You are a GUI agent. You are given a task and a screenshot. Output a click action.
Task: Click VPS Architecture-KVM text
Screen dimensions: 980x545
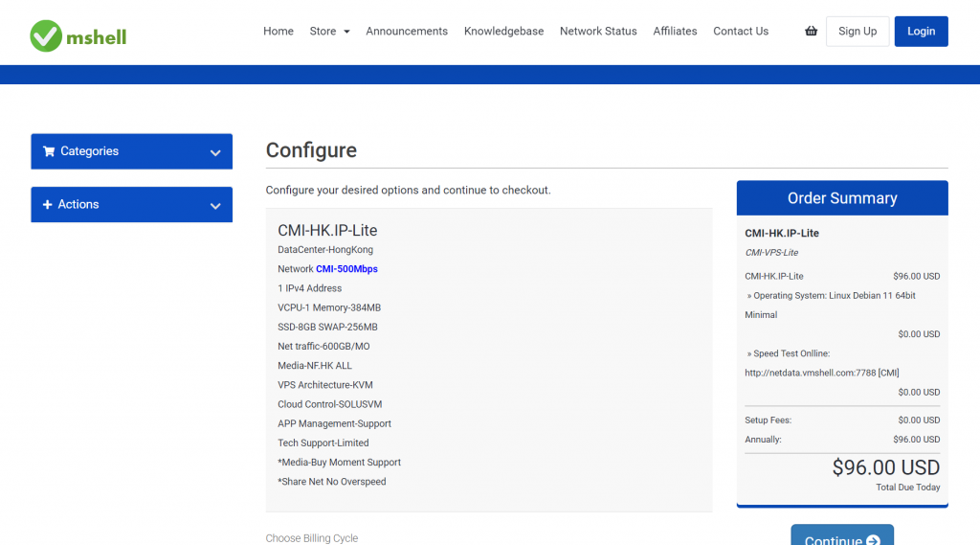coord(325,385)
